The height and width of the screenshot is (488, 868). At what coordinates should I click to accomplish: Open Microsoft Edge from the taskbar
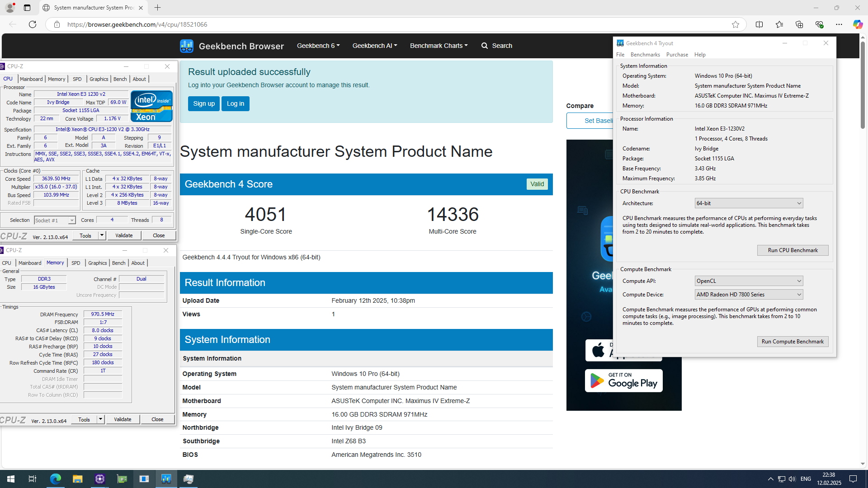click(x=55, y=479)
